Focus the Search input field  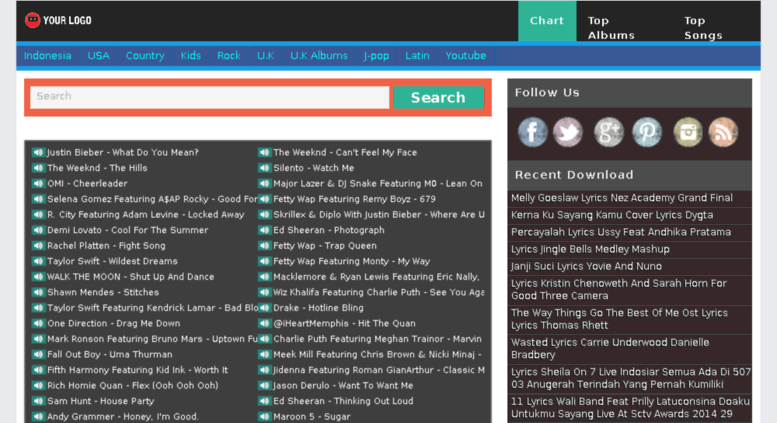pos(210,97)
